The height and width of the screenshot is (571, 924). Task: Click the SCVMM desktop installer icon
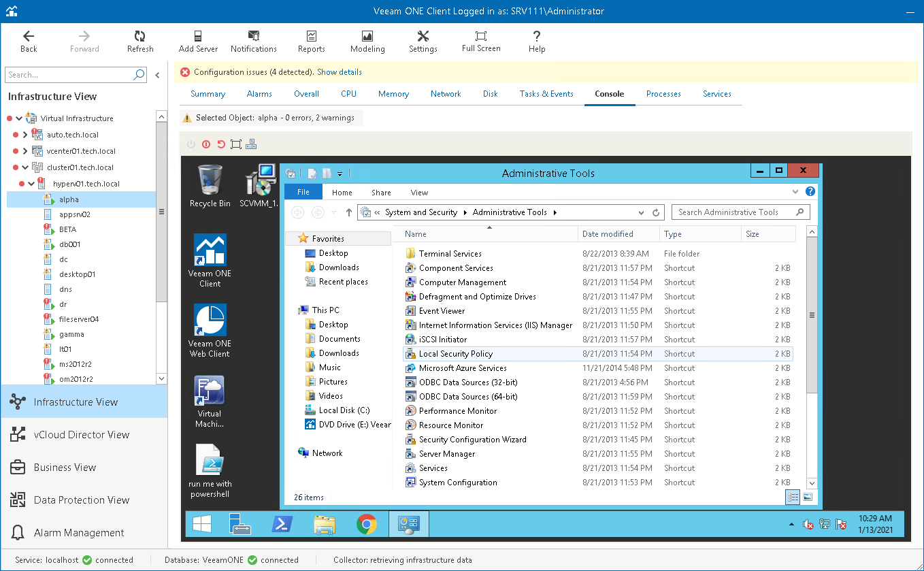click(259, 186)
